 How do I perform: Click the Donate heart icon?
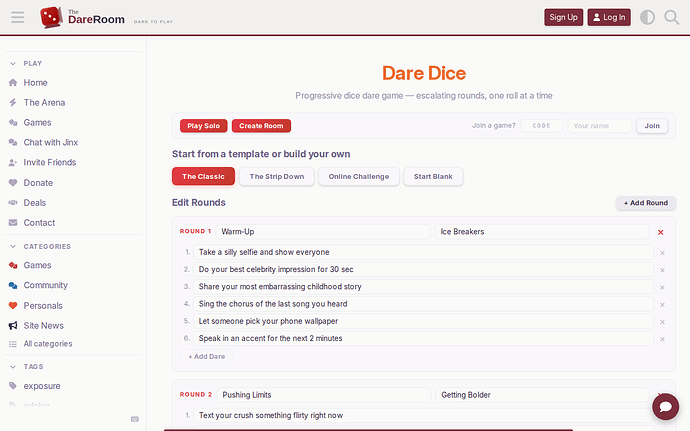(x=13, y=183)
